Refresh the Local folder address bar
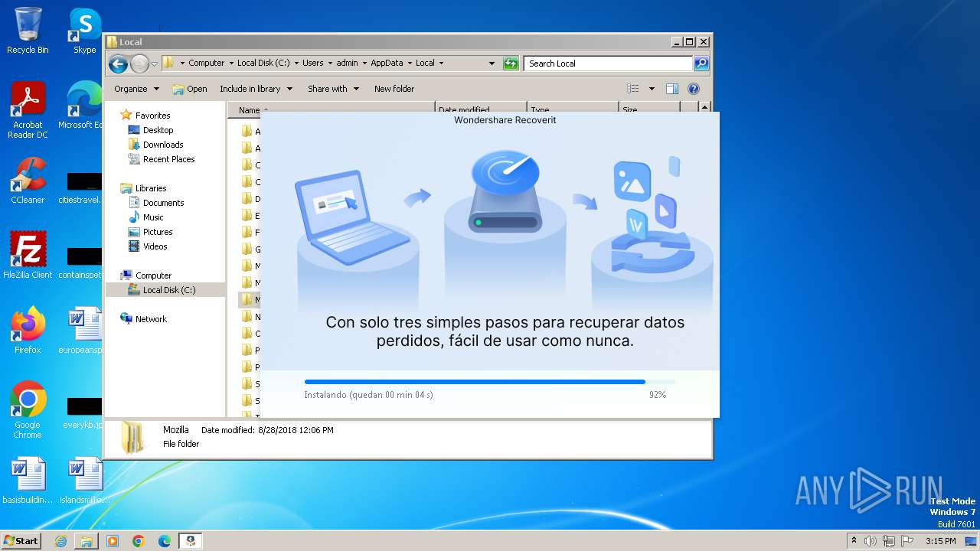The width and height of the screenshot is (980, 551). 511,64
